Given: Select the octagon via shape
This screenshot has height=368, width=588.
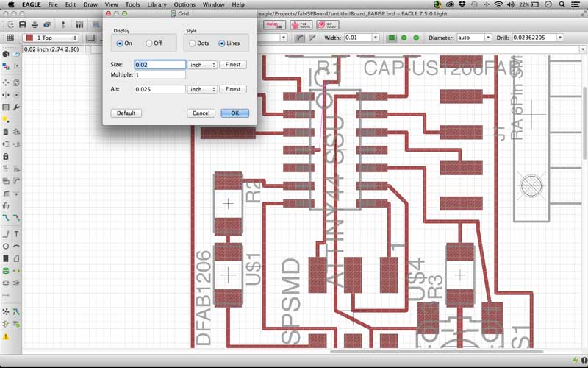Looking at the screenshot, I should click(x=416, y=38).
